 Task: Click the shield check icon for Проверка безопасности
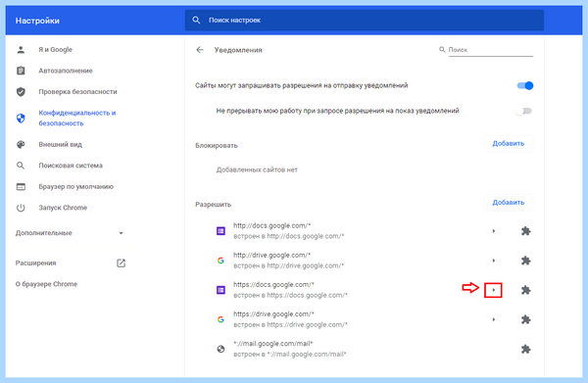pyautogui.click(x=21, y=91)
